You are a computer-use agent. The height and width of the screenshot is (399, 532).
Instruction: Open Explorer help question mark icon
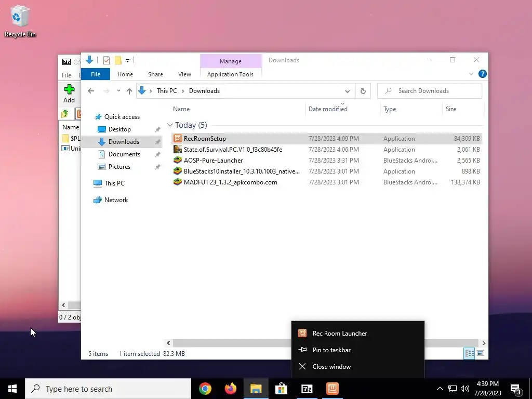click(x=482, y=74)
